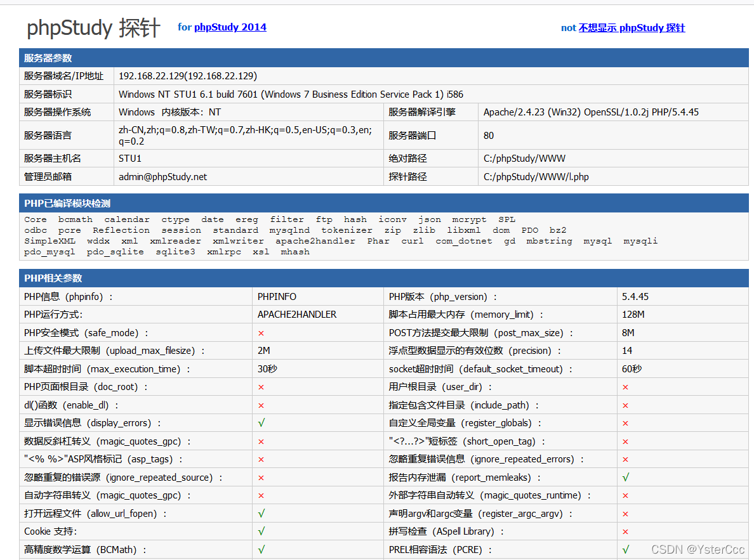Image resolution: width=754 pixels, height=560 pixels.
Task: Open the phpStudy 2014 link
Action: 230,27
